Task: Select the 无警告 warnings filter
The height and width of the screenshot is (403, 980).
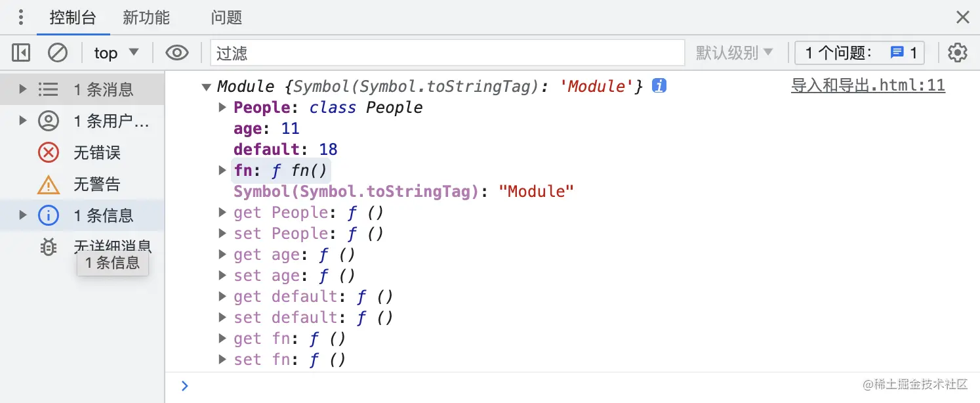Action: pos(96,184)
